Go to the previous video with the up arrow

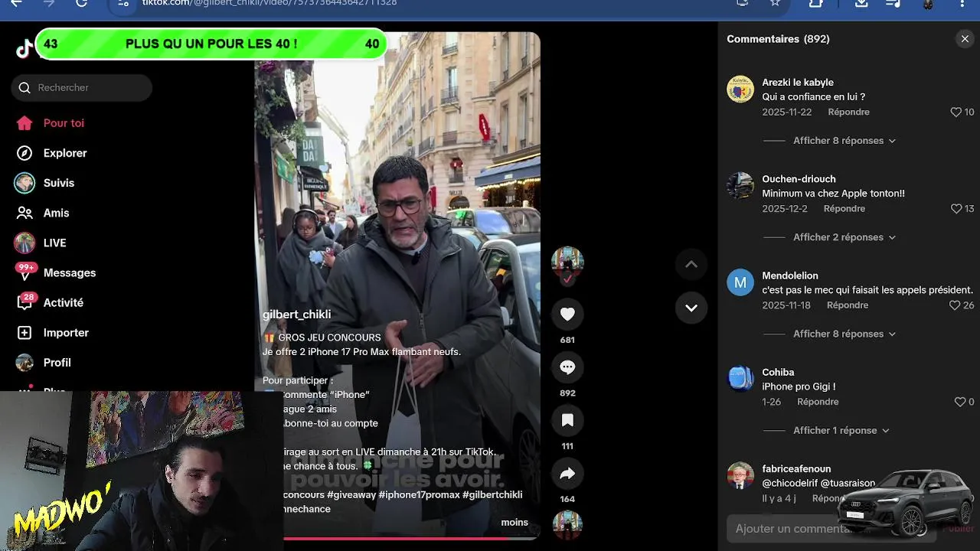[x=691, y=264]
